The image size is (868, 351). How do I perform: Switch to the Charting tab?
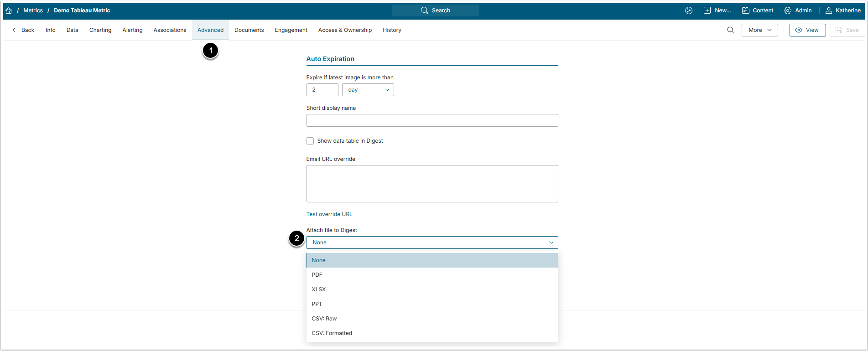[x=100, y=30]
